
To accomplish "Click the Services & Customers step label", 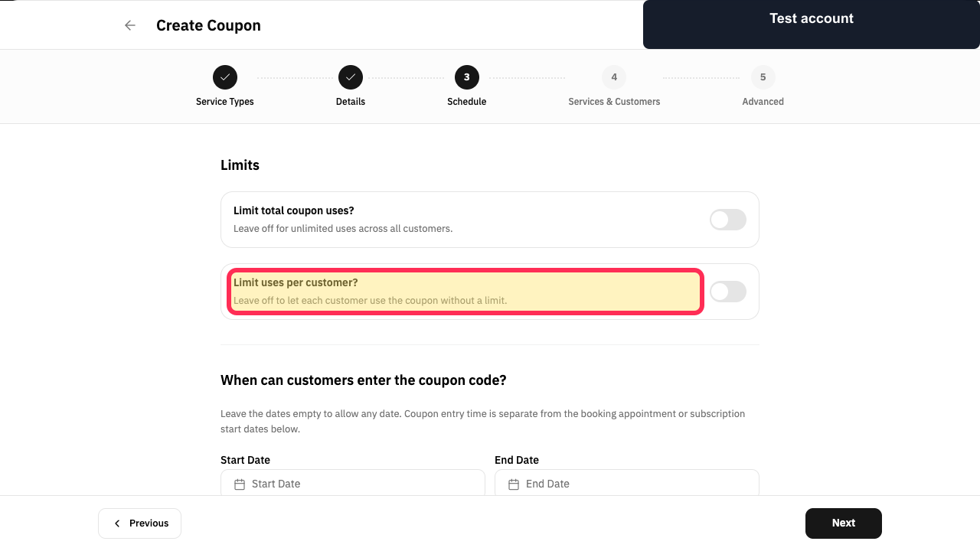I will [x=614, y=102].
